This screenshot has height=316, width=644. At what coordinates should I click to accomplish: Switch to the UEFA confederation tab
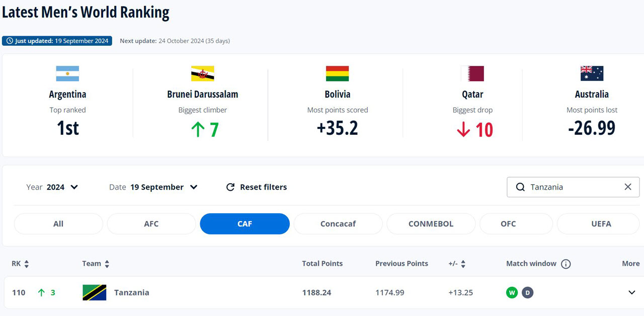601,224
